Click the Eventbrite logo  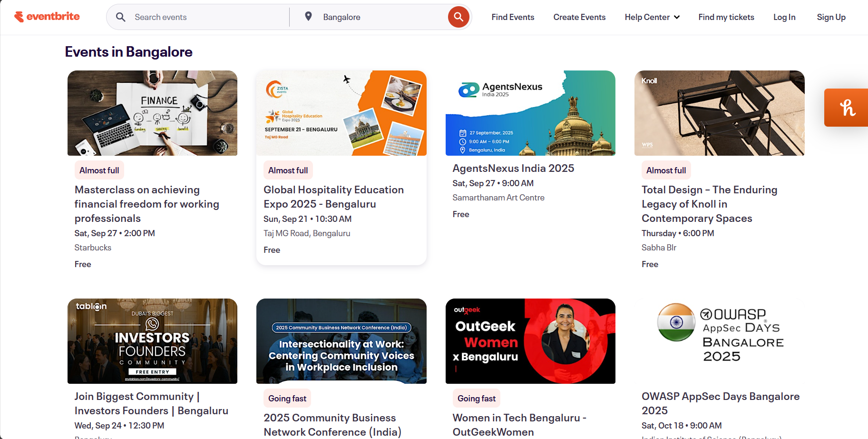(x=47, y=16)
